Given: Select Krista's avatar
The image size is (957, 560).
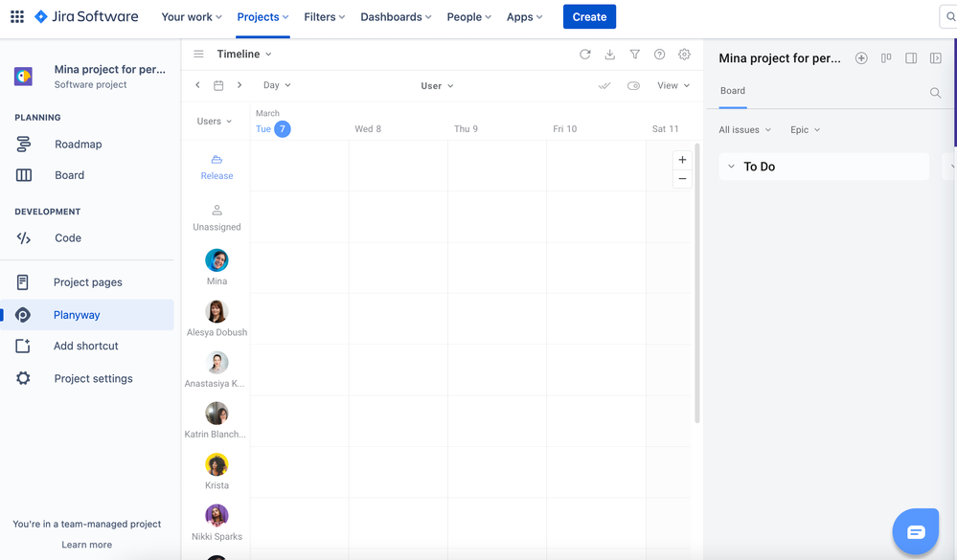Looking at the screenshot, I should (216, 465).
